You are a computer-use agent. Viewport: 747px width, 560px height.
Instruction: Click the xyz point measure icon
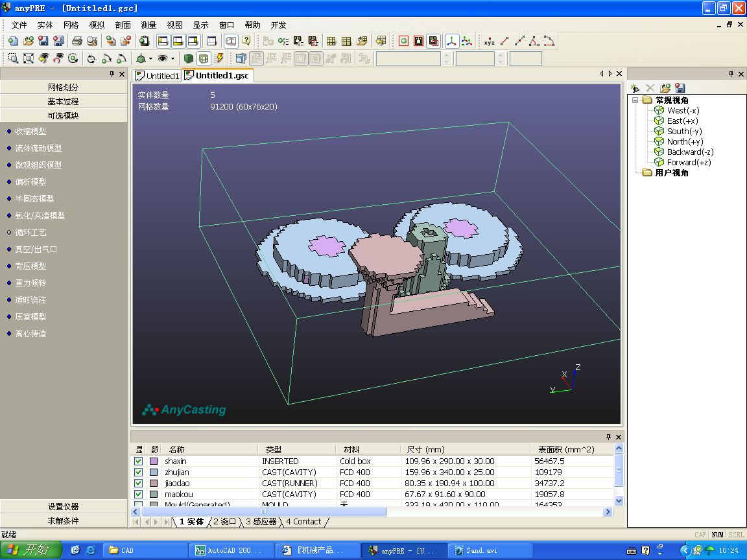[x=490, y=41]
